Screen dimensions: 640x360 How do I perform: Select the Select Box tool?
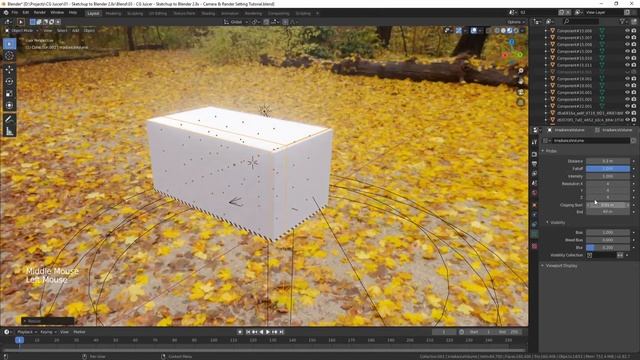9,44
